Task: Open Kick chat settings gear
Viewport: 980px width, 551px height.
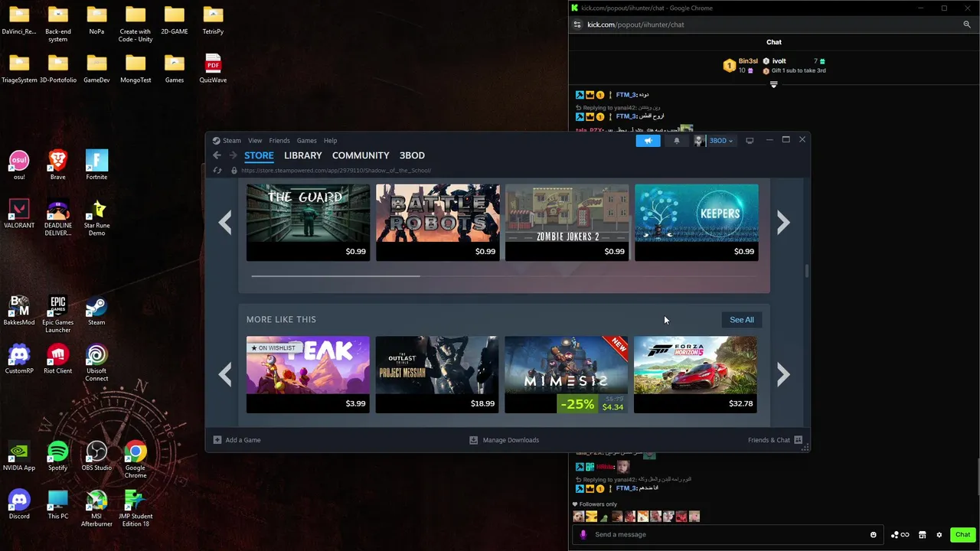Action: tap(939, 535)
